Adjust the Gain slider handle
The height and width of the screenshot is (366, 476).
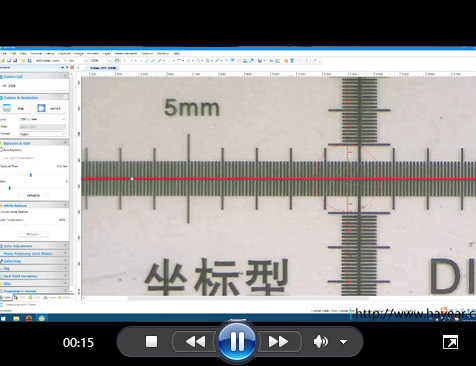point(10,188)
